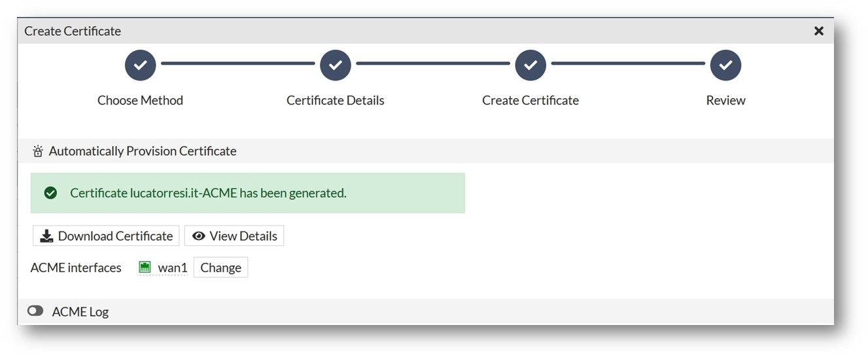Viewport: 868px width, 359px height.
Task: Close the Create Certificate dialog
Action: 818,31
